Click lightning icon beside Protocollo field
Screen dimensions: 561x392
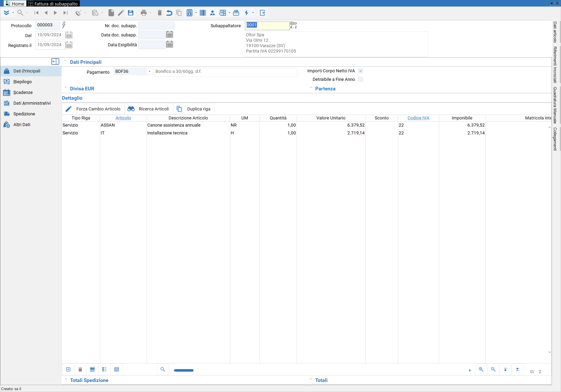(64, 25)
